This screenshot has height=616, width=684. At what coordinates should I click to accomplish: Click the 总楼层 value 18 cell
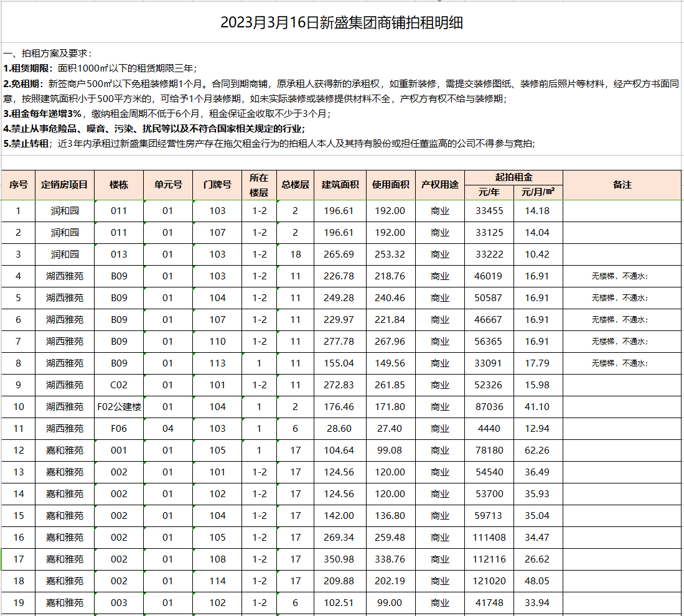(x=295, y=254)
